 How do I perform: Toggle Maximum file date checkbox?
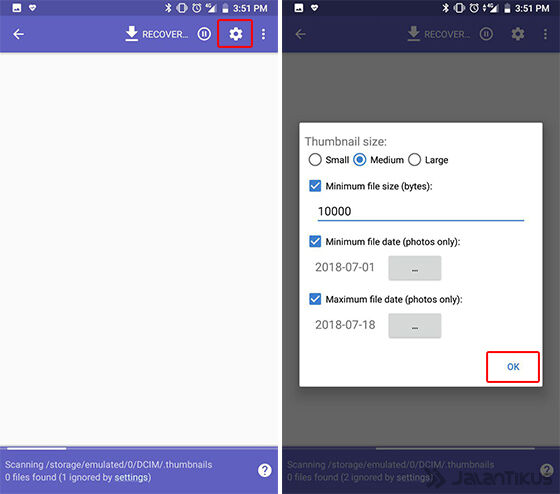[315, 299]
